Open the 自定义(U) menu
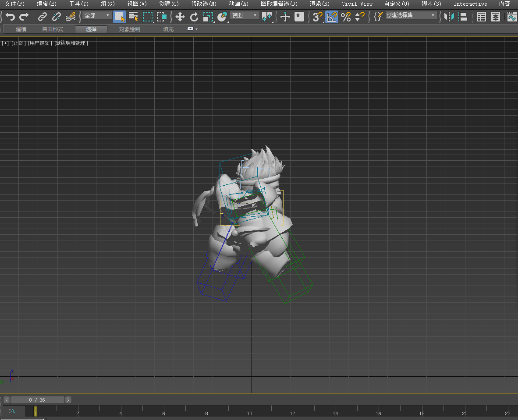This screenshot has width=518, height=420. [x=397, y=4]
